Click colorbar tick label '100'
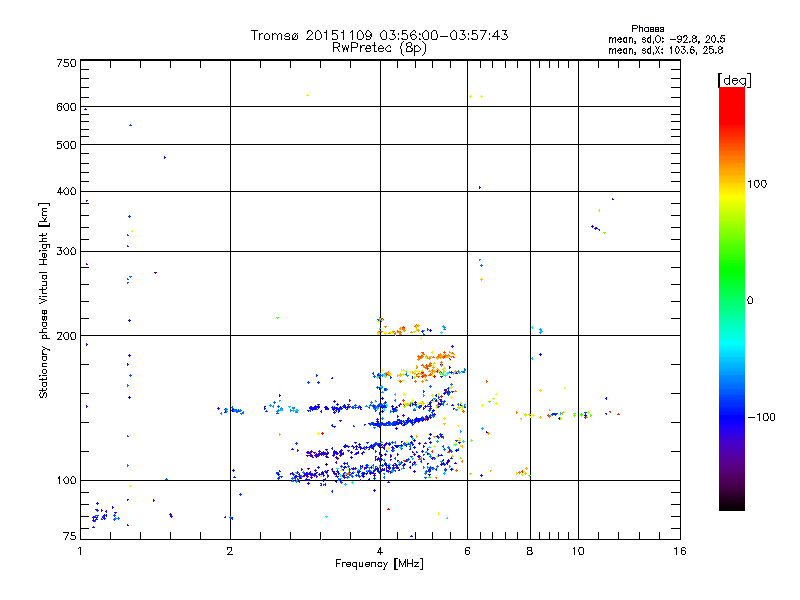800x600 pixels. coord(757,184)
